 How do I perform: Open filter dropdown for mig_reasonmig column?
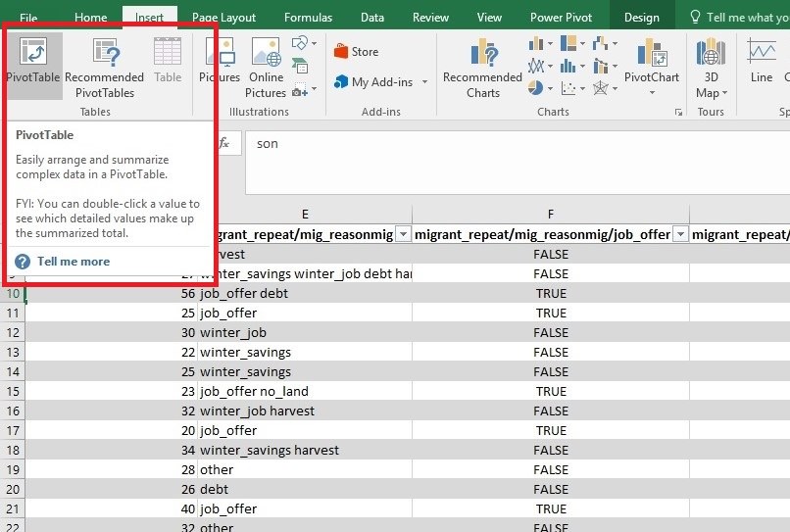(x=402, y=234)
